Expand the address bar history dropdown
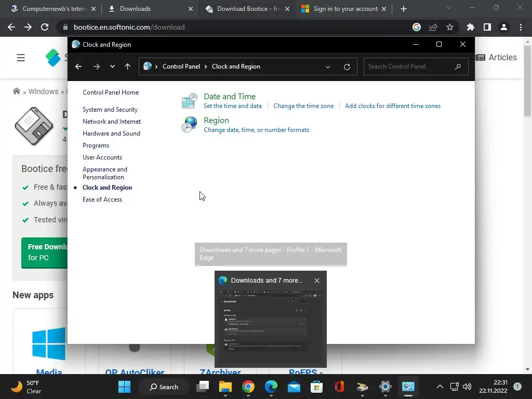 pyautogui.click(x=328, y=67)
